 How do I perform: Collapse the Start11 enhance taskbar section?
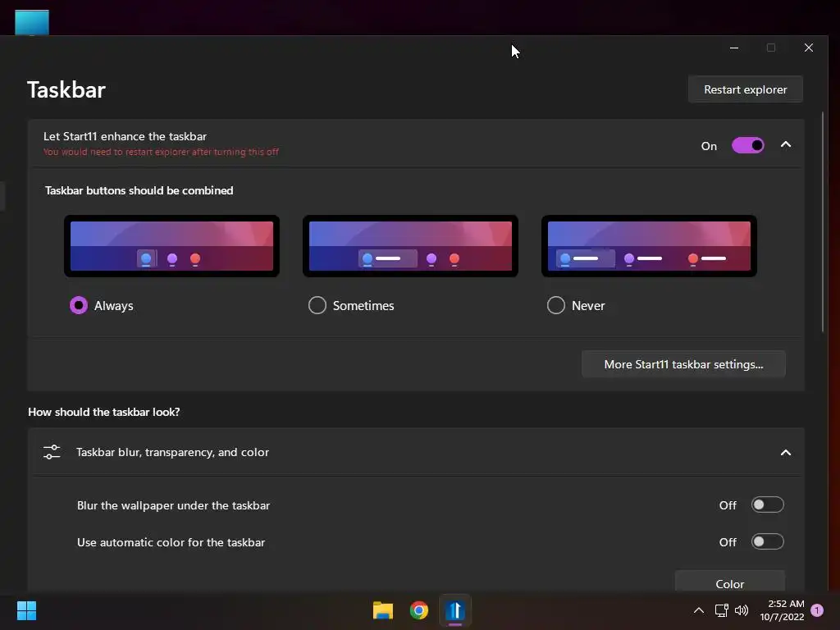[x=785, y=144]
